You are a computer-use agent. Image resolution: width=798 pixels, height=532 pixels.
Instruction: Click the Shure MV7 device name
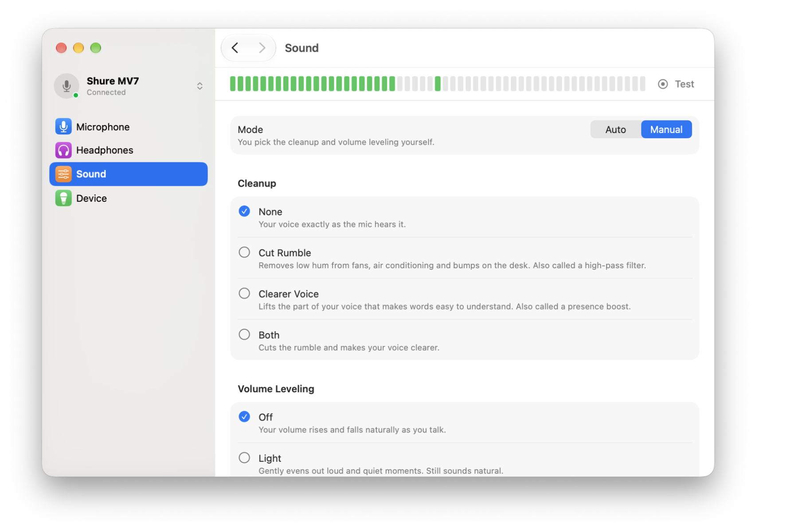point(113,81)
